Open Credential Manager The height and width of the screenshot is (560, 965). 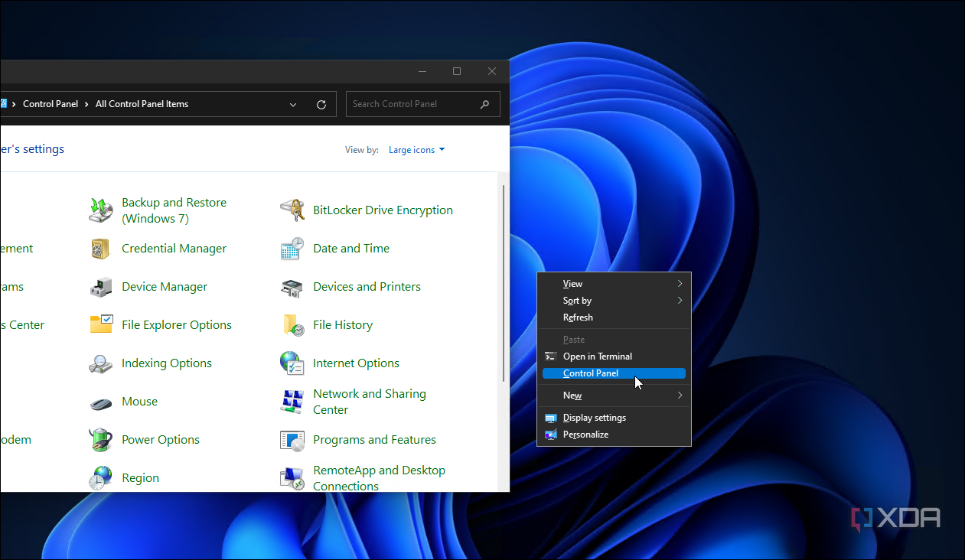pos(174,248)
